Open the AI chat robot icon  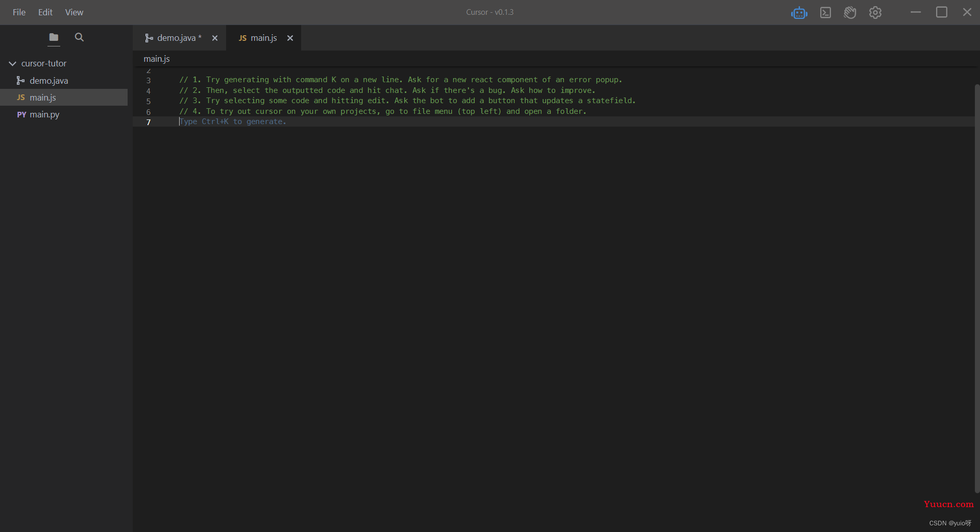[799, 13]
